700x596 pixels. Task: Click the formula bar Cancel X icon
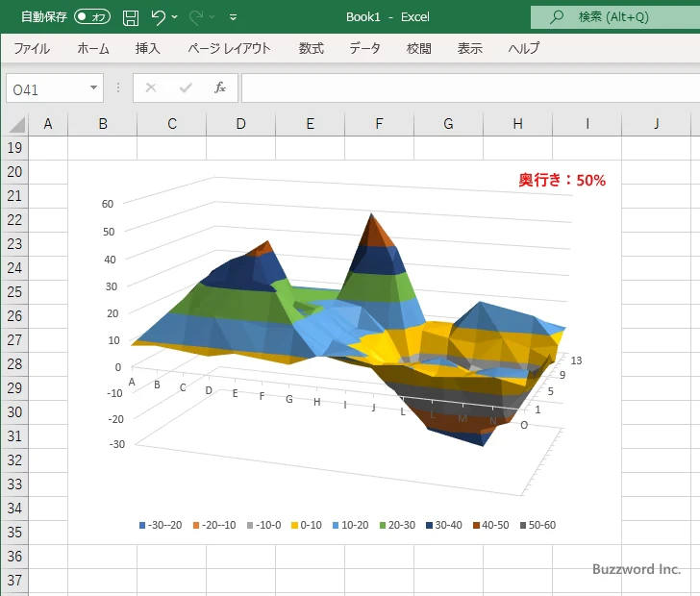tap(151, 87)
